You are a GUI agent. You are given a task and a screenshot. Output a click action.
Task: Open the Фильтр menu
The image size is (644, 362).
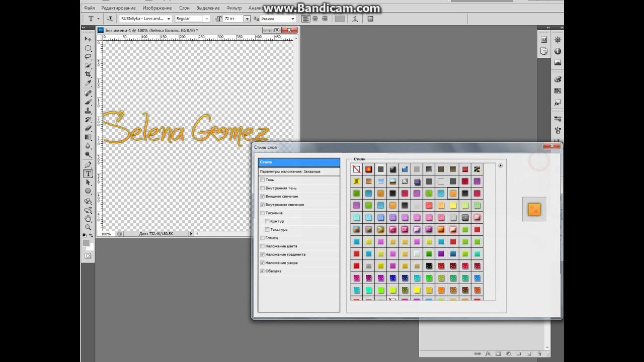234,8
